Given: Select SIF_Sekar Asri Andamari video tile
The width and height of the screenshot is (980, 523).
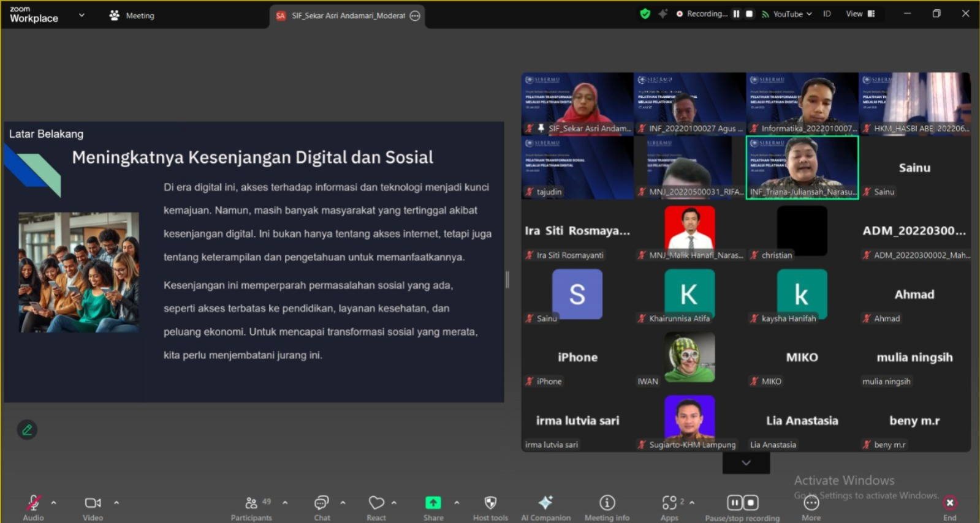Looking at the screenshot, I should click(577, 103).
